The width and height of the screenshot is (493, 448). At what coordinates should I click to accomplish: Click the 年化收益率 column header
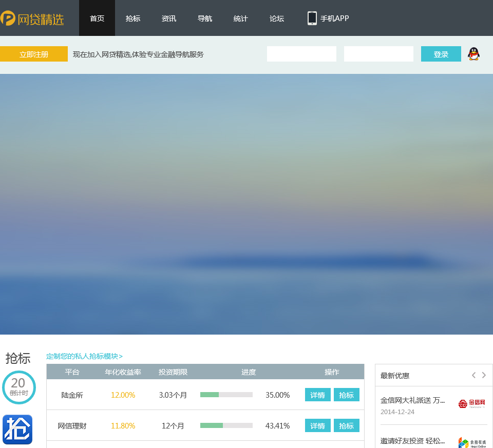point(123,372)
